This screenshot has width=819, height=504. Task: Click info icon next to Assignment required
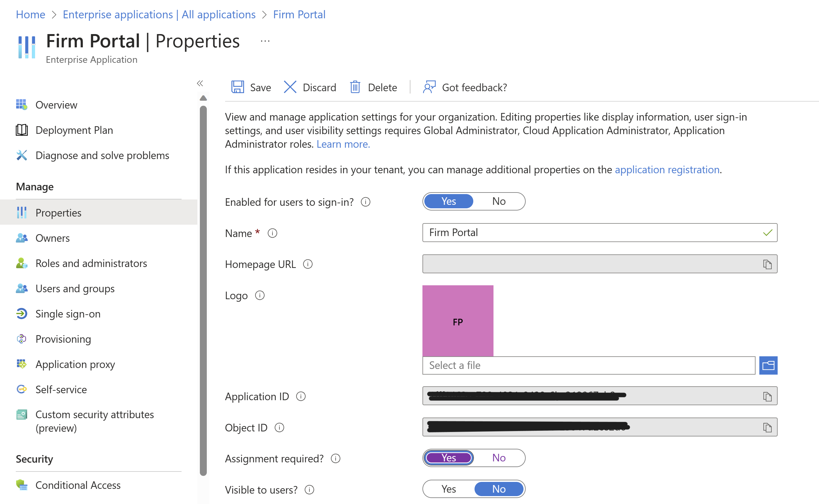point(335,459)
